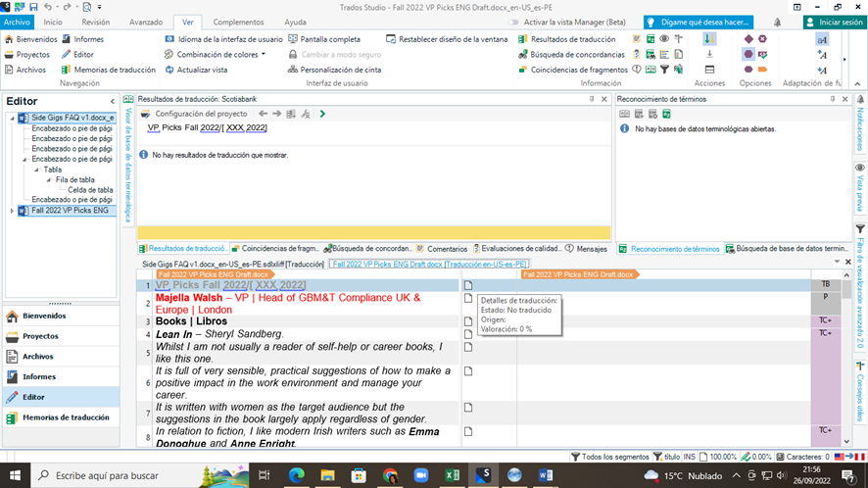The image size is (868, 488).
Task: Open Word from the Windows taskbar
Action: (546, 475)
